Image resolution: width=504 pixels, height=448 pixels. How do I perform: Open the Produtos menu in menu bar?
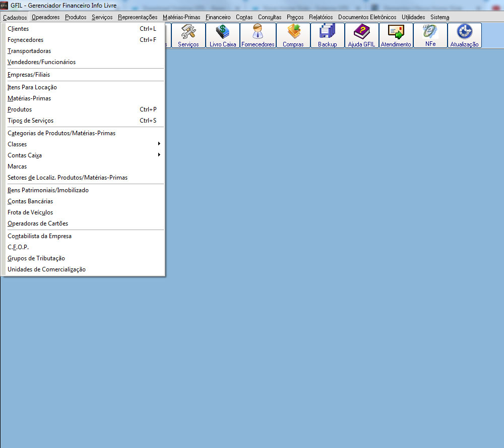coord(76,17)
